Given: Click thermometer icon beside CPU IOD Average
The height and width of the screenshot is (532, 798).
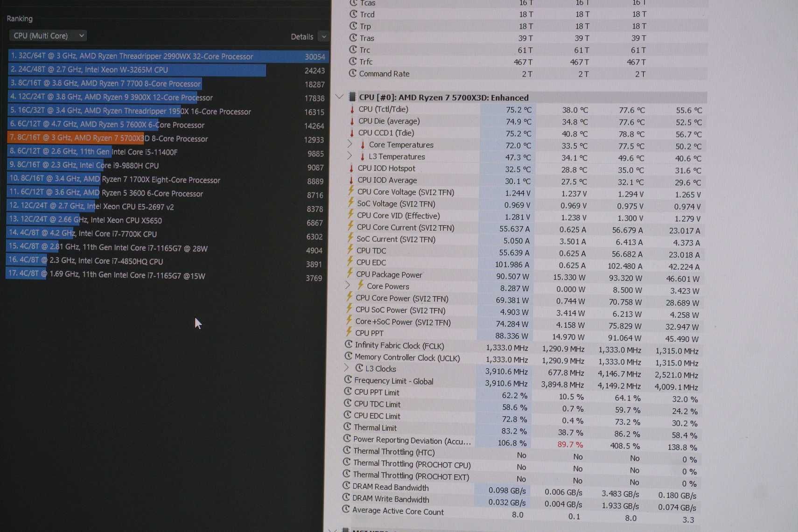Looking at the screenshot, I should (351, 180).
